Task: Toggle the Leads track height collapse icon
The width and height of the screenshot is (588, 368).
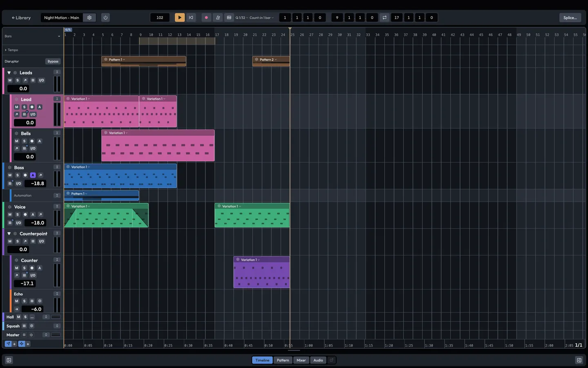Action: tap(57, 72)
